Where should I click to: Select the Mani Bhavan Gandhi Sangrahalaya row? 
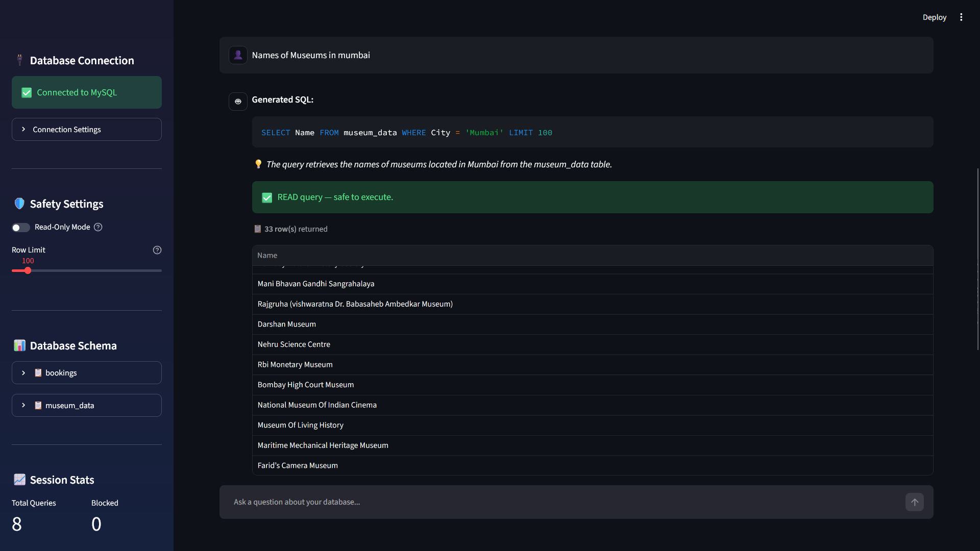click(592, 284)
